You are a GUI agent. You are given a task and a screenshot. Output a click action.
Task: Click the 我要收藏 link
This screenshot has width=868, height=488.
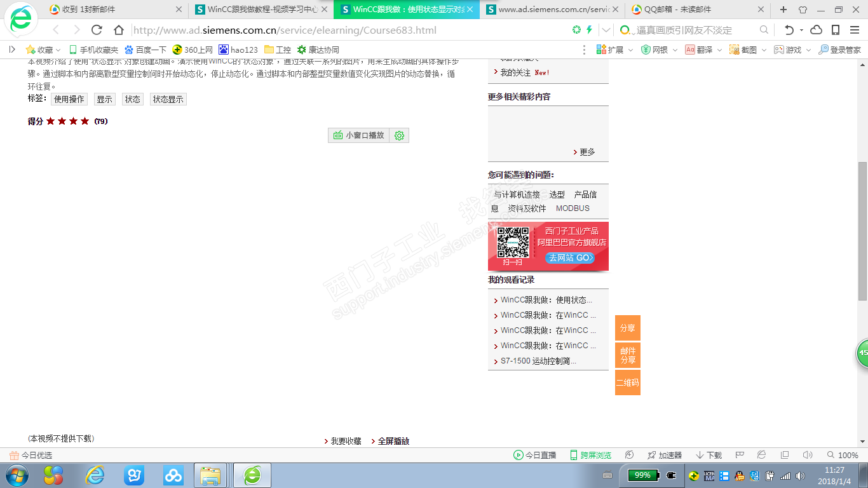click(346, 441)
